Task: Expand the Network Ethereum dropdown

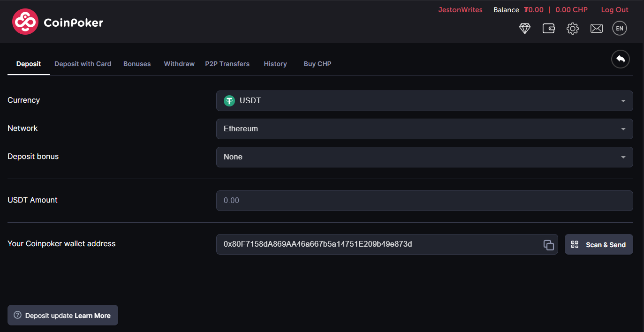Action: (424, 129)
